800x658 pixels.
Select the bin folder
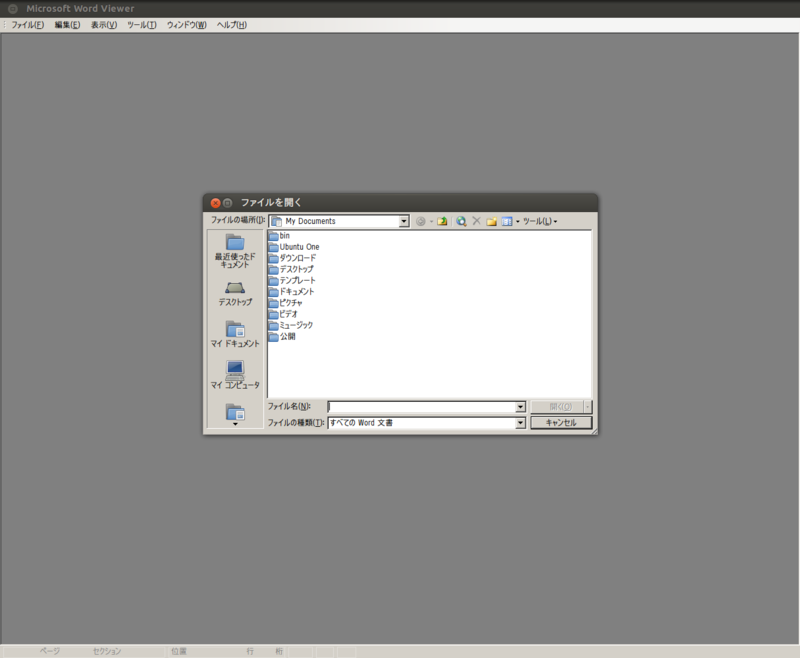[280, 236]
